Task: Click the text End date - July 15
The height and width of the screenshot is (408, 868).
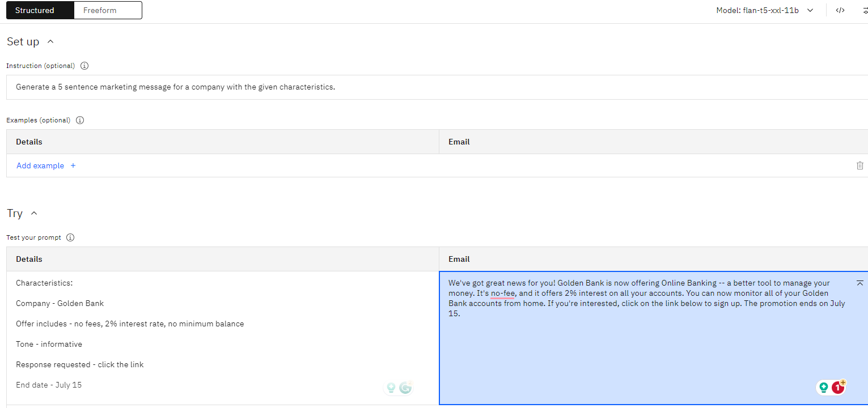Action: pos(49,385)
